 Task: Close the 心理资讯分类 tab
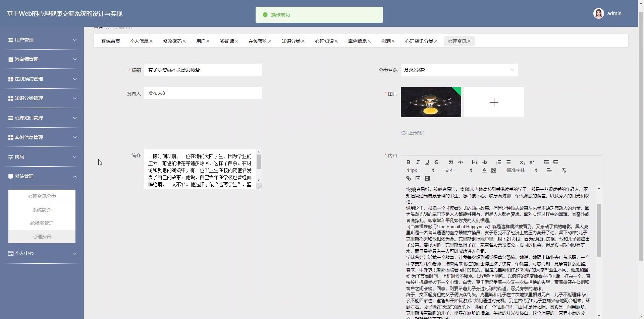(x=436, y=41)
